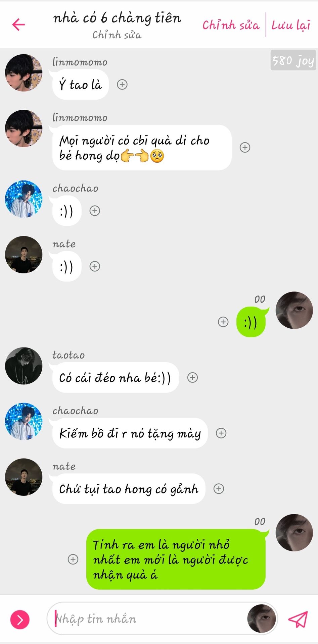
Task: Click plus icon next to "Có cái đéo nha bé"
Action: click(x=192, y=378)
